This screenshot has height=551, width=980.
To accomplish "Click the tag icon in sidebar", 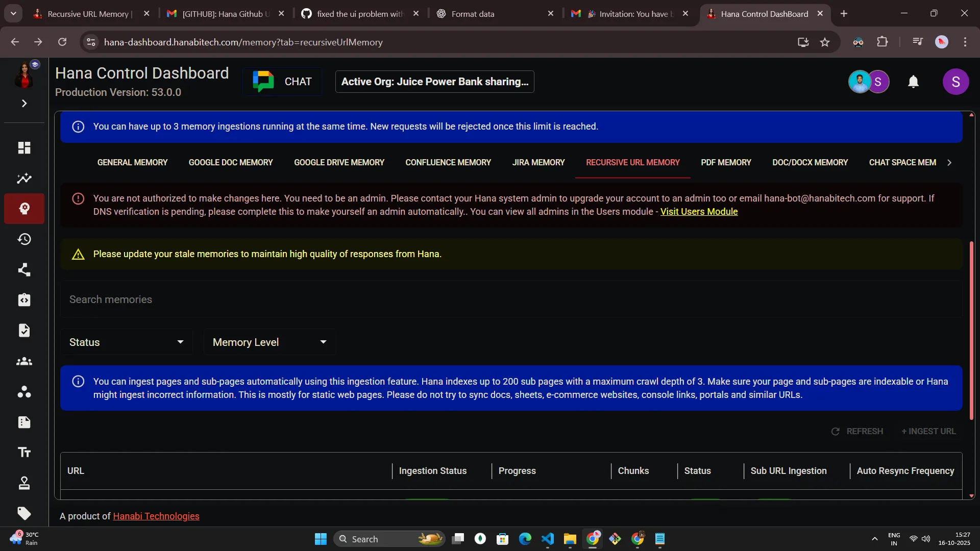I will pyautogui.click(x=24, y=513).
